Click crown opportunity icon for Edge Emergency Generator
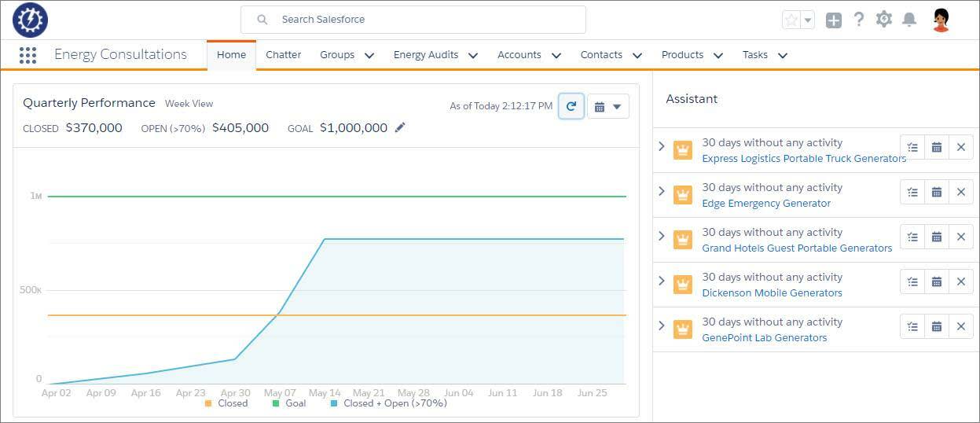 [683, 194]
